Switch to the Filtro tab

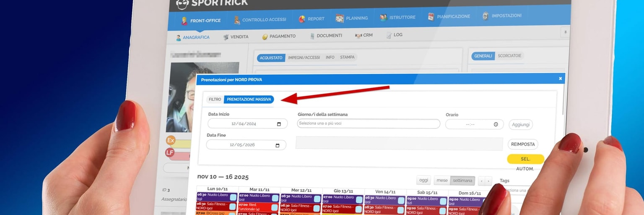(x=215, y=100)
